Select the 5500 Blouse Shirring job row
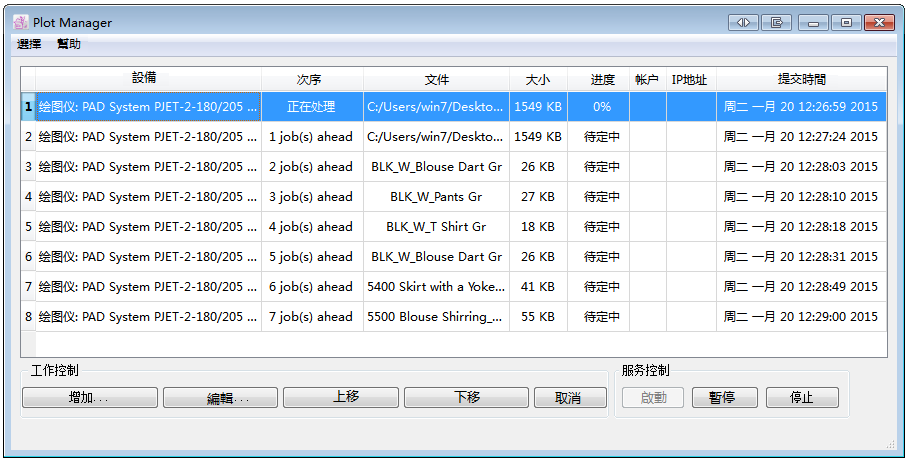The image size is (908, 462). click(436, 317)
